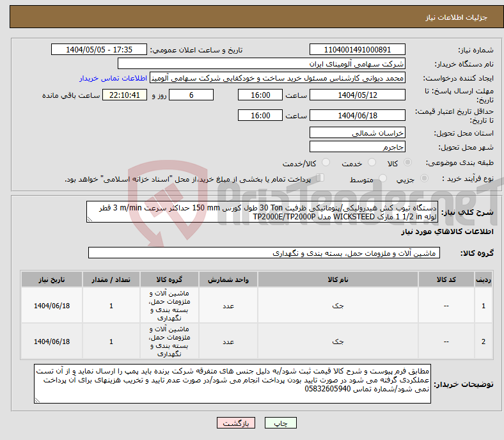This screenshot has height=440, width=504.
Task: Click the resize handle of general description box
Action: (90, 219)
